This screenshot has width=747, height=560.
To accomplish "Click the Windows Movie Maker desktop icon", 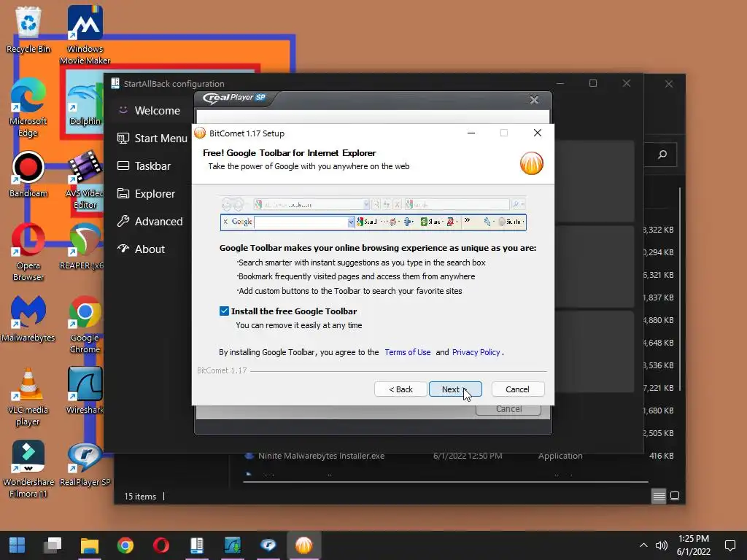I will (85, 34).
